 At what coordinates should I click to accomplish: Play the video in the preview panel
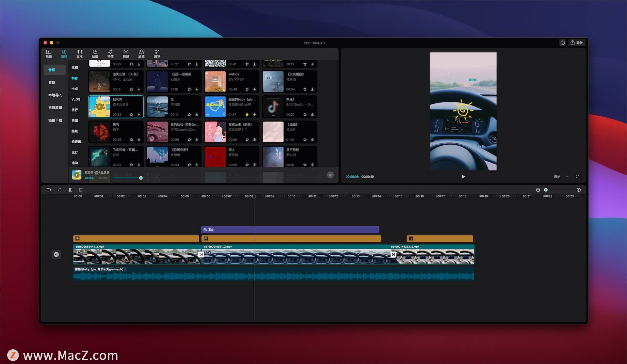pyautogui.click(x=463, y=177)
